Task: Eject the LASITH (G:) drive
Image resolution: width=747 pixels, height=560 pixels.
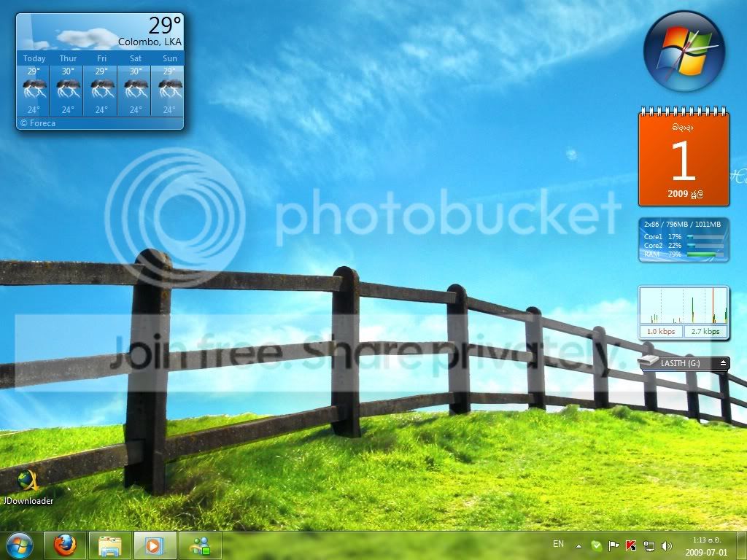Action: tap(723, 363)
